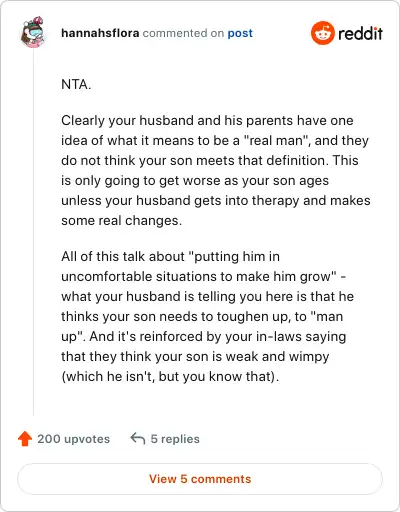Click the Reddit Snoo logo icon

(x=322, y=33)
